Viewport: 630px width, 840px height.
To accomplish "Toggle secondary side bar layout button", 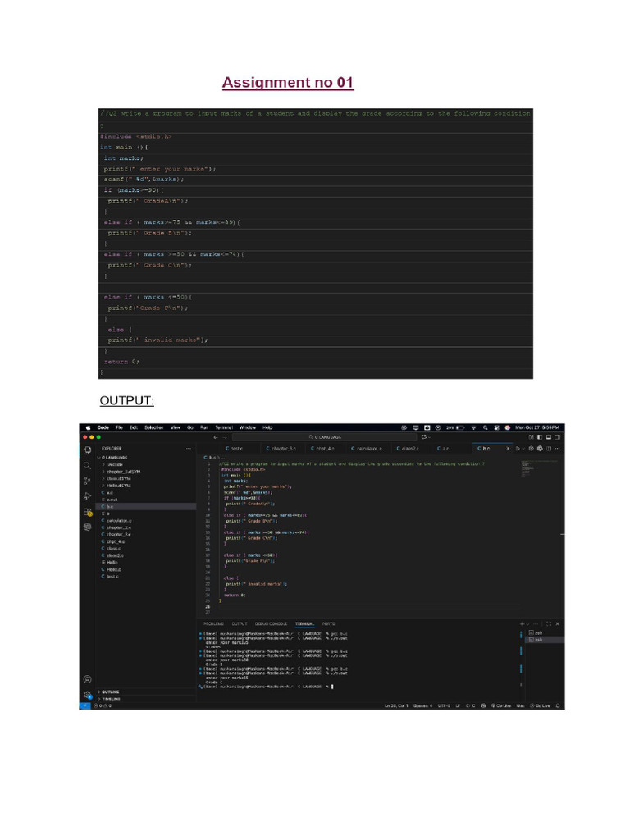I will point(558,437).
